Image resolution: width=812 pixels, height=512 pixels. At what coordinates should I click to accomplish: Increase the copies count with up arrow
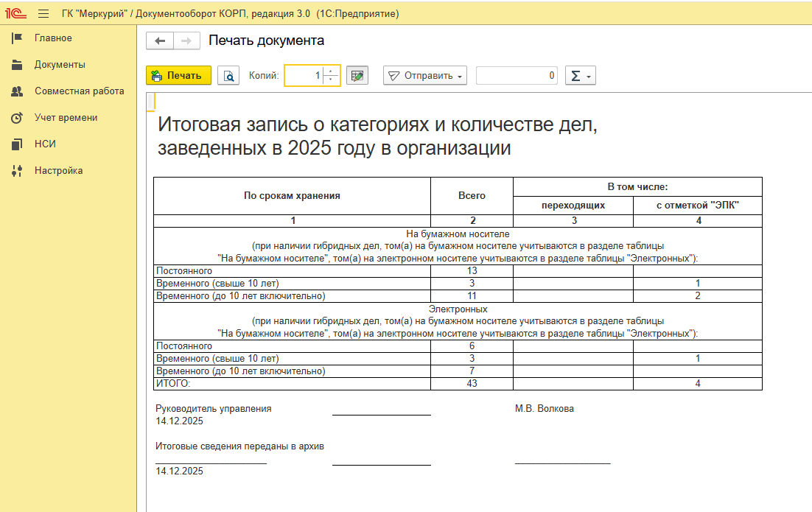click(331, 71)
